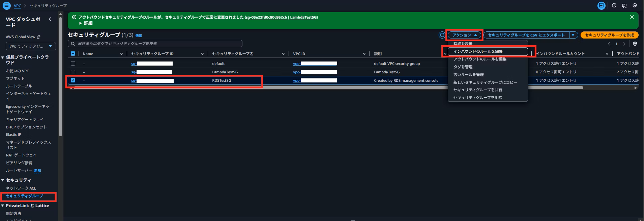This screenshot has width=644, height=221.
Task: Click the orange セキュリティグループを作成 button
Action: (x=609, y=35)
